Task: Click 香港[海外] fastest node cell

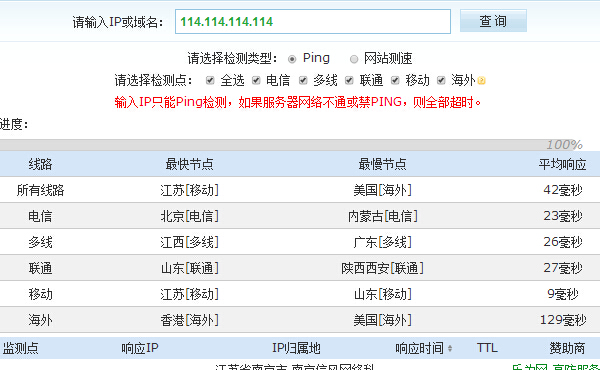Action: click(189, 320)
